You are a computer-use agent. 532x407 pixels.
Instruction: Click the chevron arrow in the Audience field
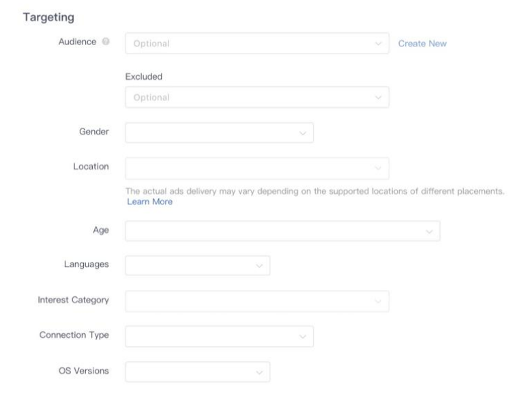[379, 44]
